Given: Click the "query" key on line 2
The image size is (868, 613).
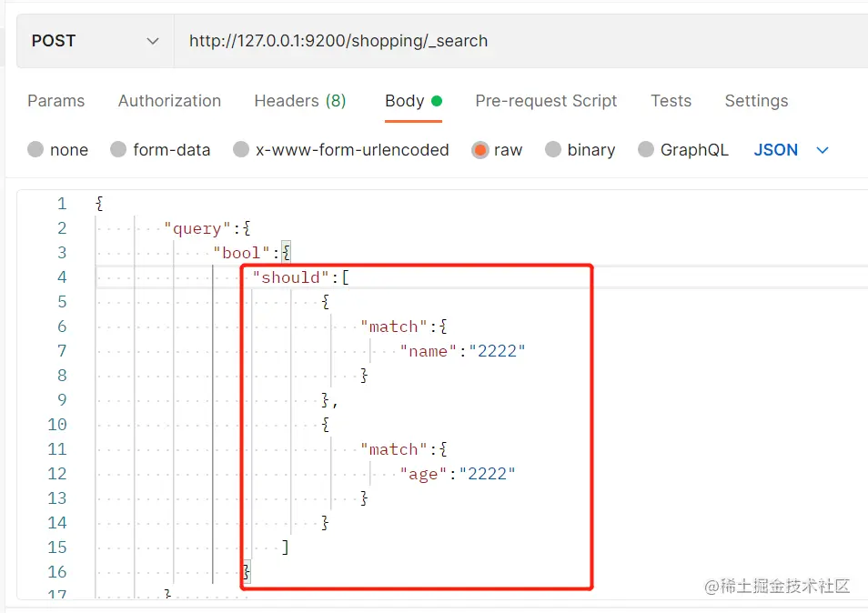Looking at the screenshot, I should pyautogui.click(x=197, y=228).
